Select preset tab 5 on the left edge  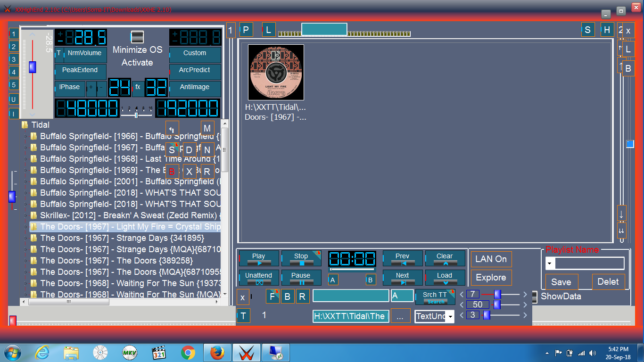pyautogui.click(x=14, y=85)
